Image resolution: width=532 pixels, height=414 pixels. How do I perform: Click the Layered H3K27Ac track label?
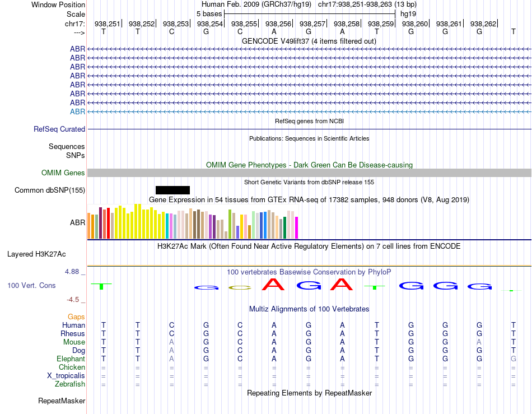[x=36, y=254]
